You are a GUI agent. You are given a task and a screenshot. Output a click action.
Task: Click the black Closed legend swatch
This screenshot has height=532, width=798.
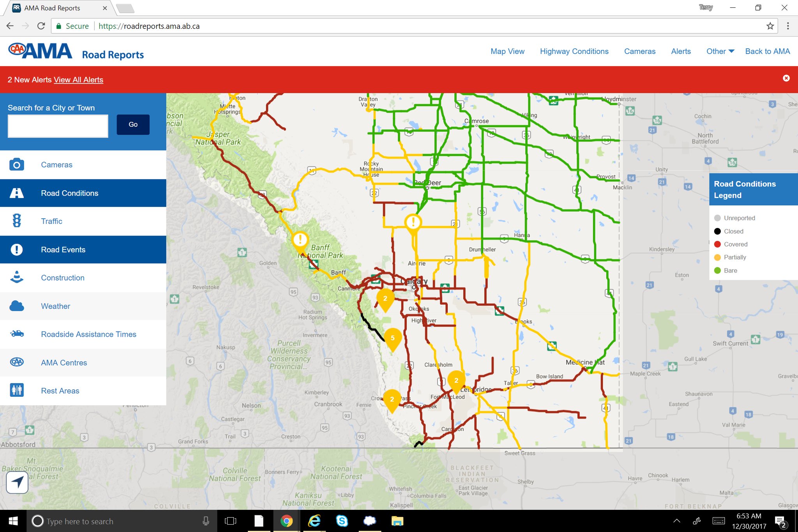[x=717, y=231]
